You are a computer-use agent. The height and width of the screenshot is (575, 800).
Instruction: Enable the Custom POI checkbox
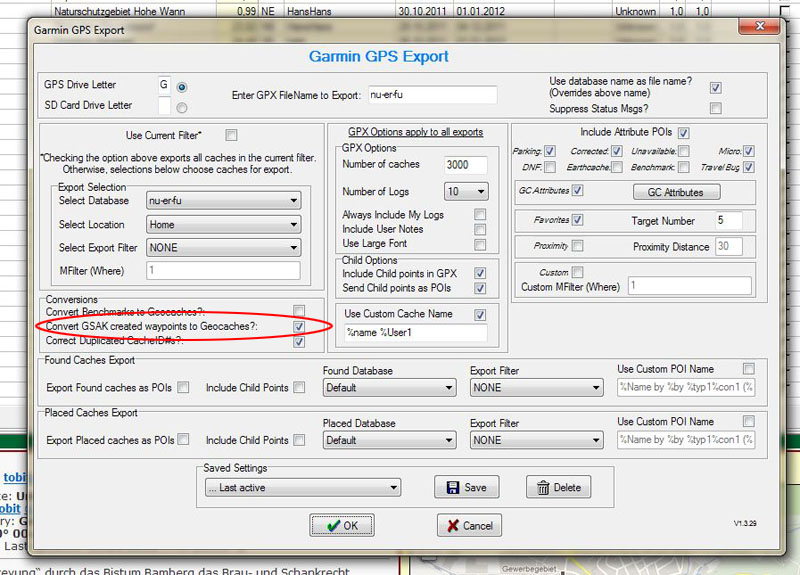coord(577,272)
